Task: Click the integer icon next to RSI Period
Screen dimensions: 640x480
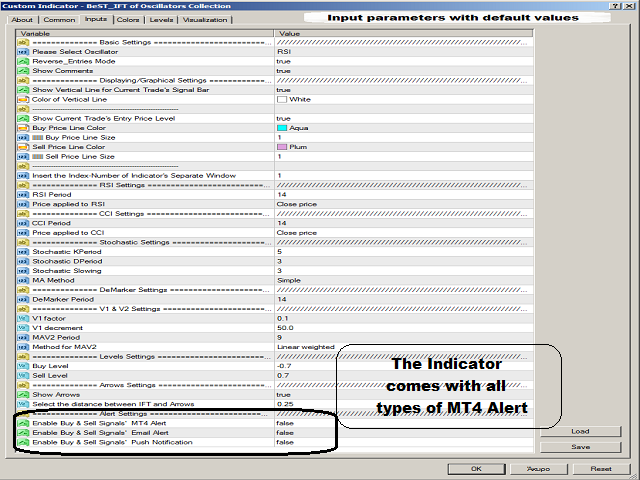Action: (x=23, y=194)
